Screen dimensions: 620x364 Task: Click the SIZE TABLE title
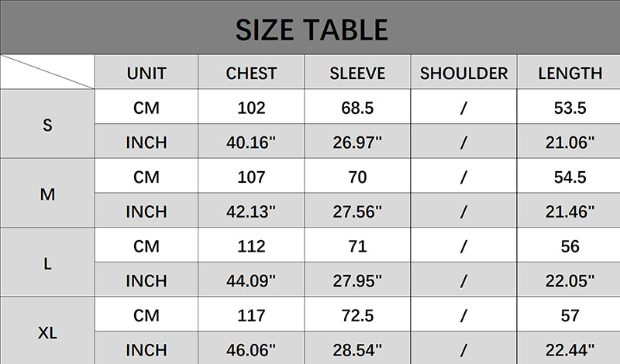click(311, 29)
